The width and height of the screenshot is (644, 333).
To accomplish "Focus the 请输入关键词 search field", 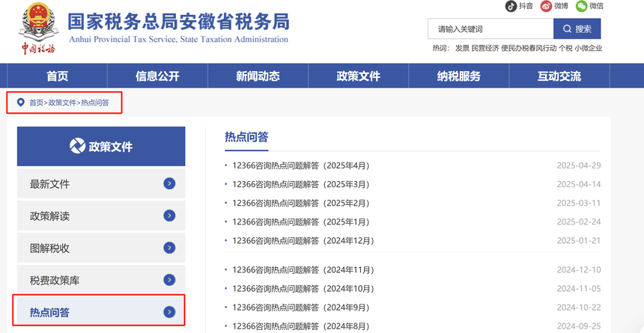I will tap(490, 28).
